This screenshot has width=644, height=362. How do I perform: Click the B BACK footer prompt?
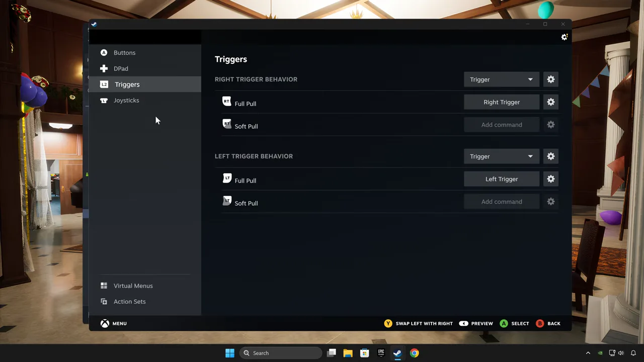(548, 323)
